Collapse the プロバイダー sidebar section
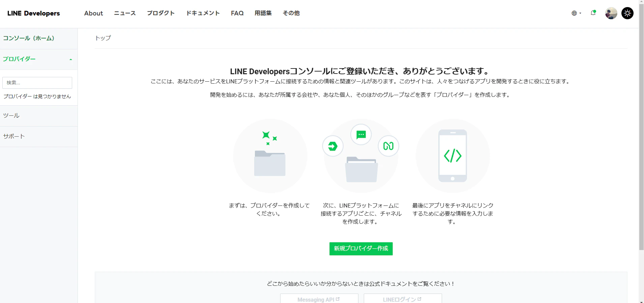Image resolution: width=644 pixels, height=303 pixels. pyautogui.click(x=39, y=59)
